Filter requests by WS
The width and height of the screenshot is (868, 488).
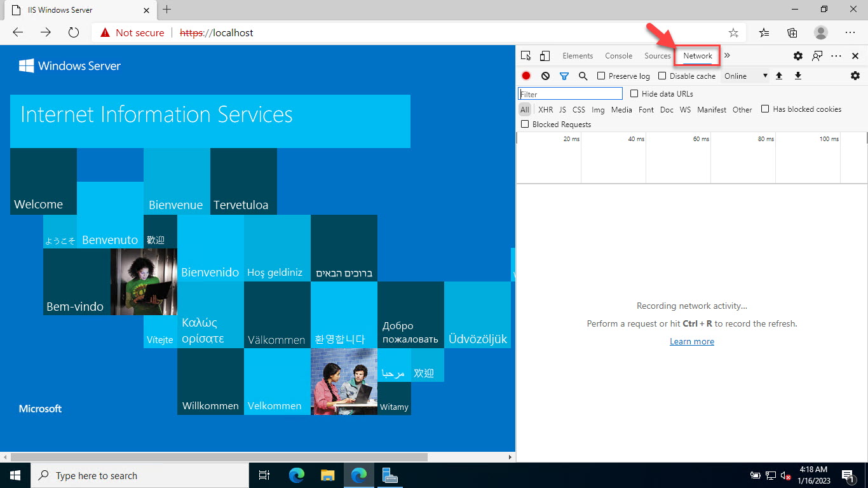click(x=685, y=109)
